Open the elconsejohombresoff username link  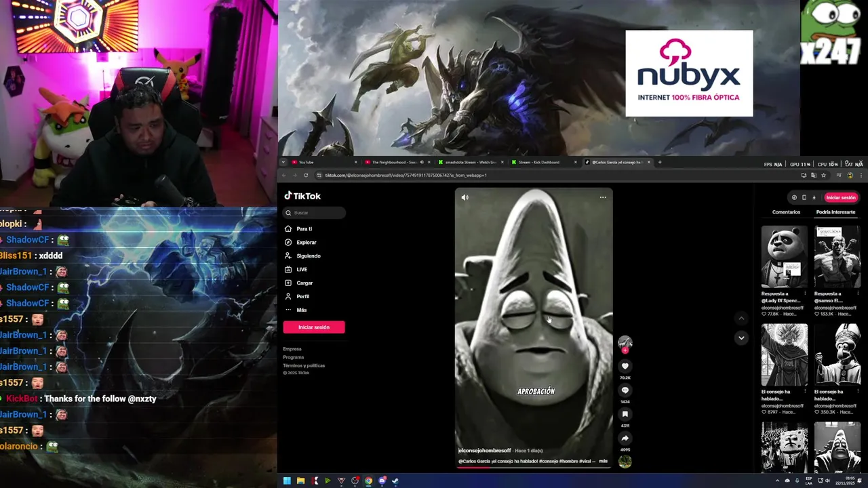coord(485,451)
